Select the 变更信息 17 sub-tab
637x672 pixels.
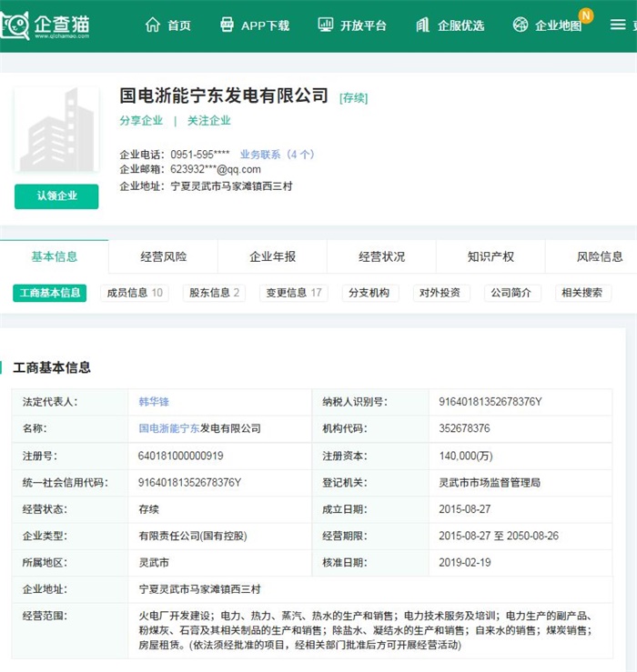(x=292, y=293)
